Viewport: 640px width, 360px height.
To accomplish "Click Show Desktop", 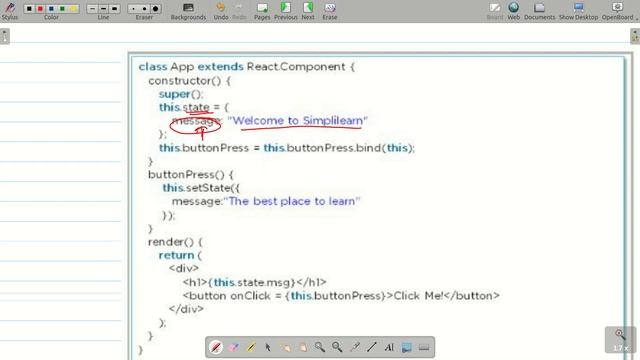I will (578, 11).
